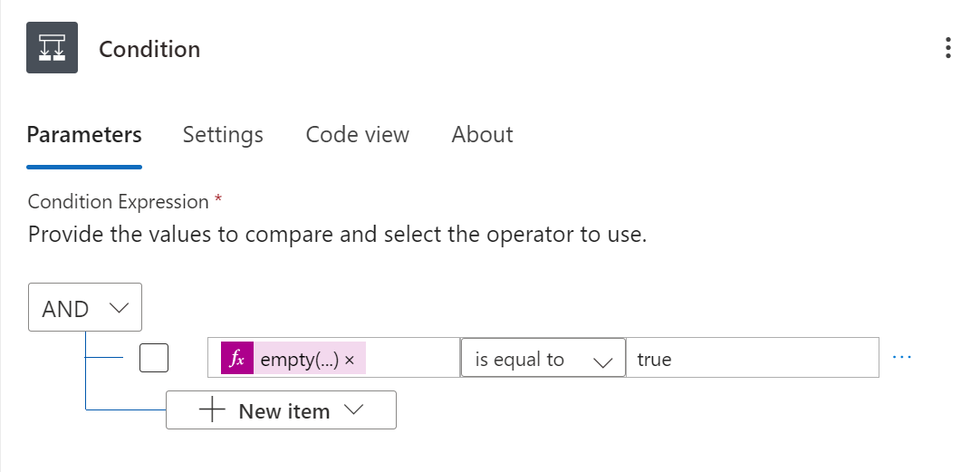Switch to the Parameters tab

[84, 135]
